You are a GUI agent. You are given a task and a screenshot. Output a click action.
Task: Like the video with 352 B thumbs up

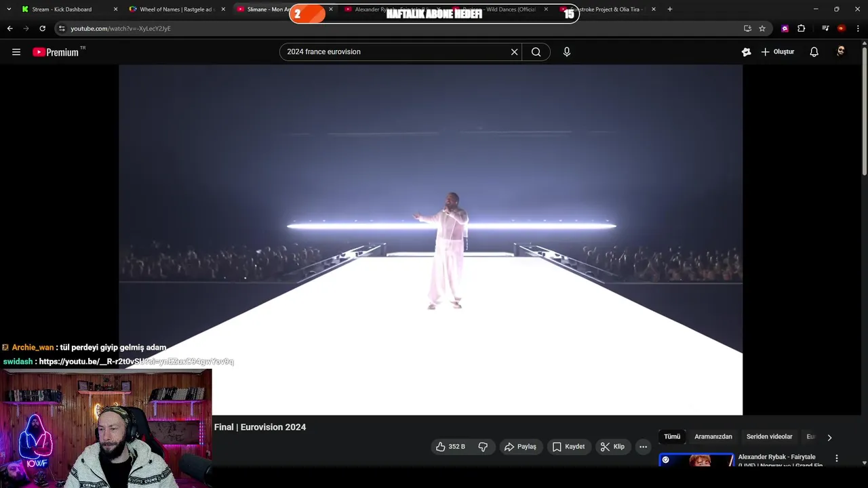coord(450,447)
